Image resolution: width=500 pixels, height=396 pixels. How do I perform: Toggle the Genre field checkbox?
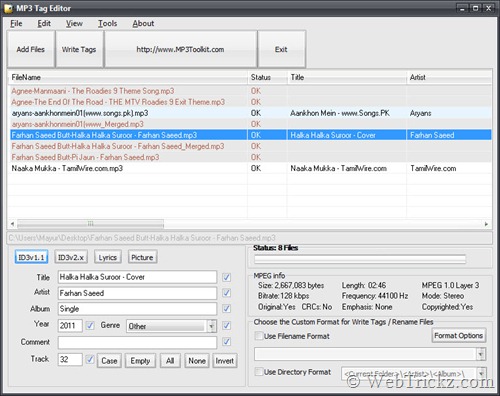227,325
